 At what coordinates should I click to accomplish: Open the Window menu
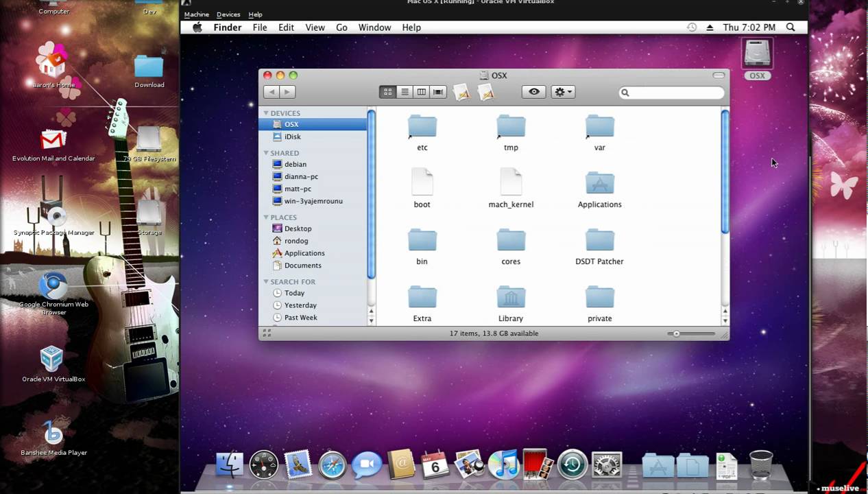(x=374, y=27)
